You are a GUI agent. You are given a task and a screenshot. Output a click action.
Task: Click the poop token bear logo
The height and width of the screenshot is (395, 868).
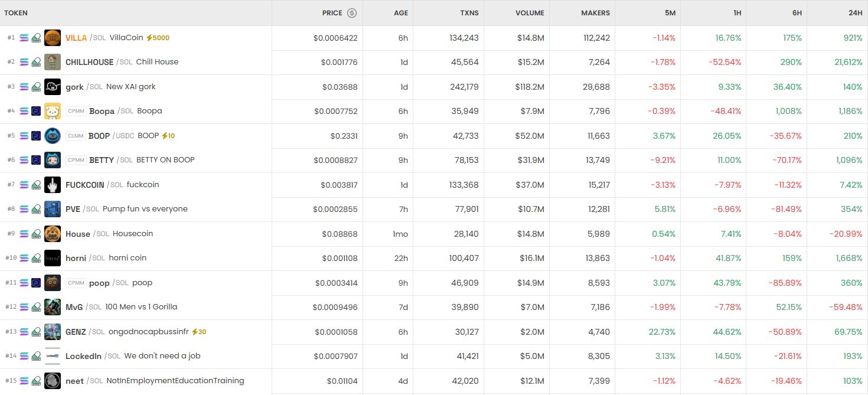click(53, 283)
